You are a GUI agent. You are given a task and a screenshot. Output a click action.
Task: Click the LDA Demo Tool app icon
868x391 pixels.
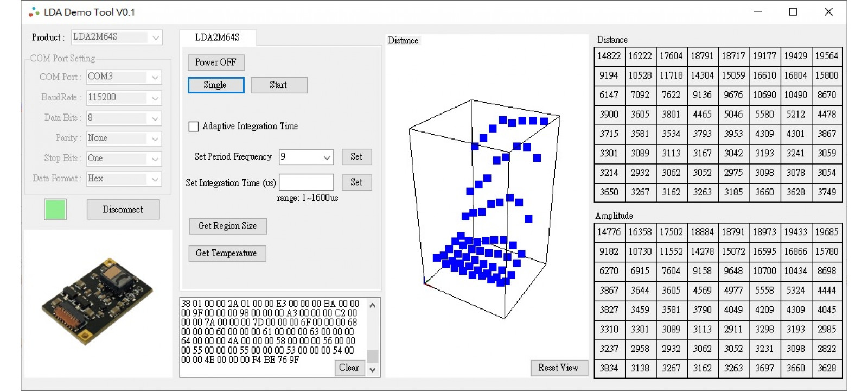34,12
